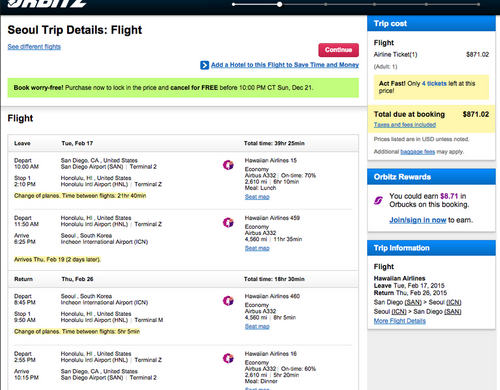The width and height of the screenshot is (500, 390).
Task: Click Hawaiian Airlines logo for flight 459
Action: [x=228, y=222]
